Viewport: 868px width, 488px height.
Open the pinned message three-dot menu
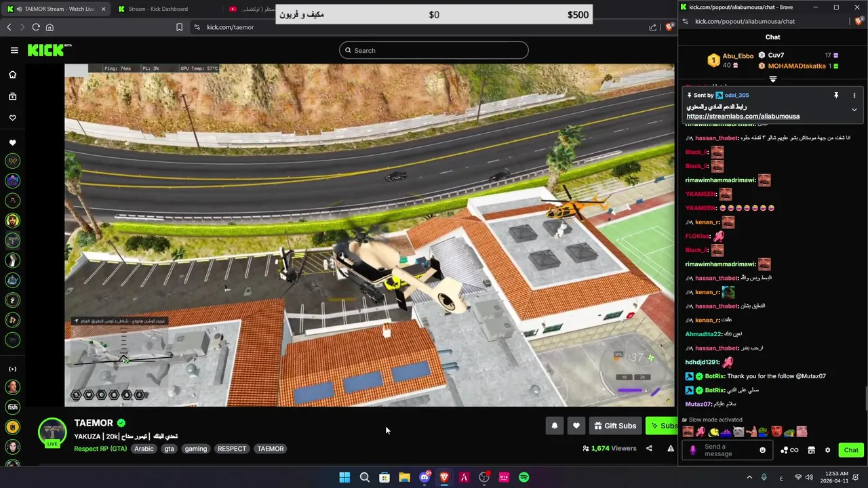854,96
